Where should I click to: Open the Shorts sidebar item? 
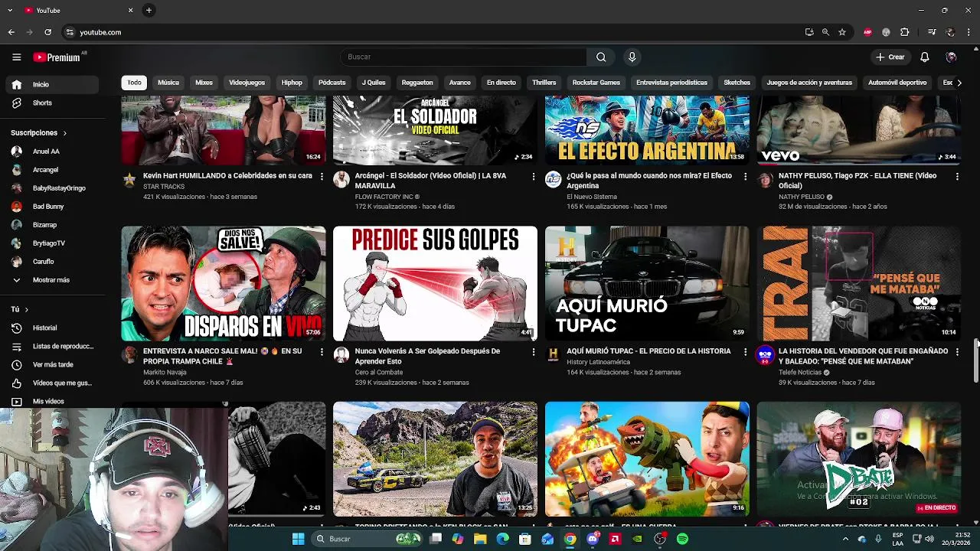point(52,103)
